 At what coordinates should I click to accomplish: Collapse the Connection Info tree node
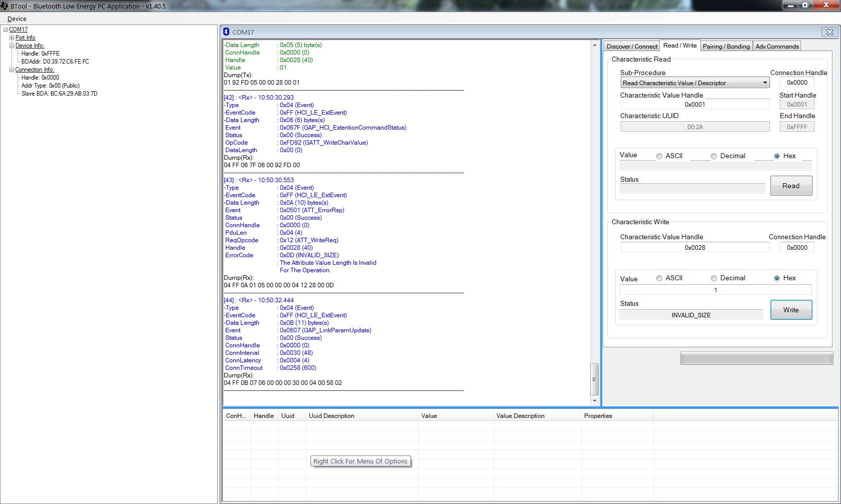(12, 70)
